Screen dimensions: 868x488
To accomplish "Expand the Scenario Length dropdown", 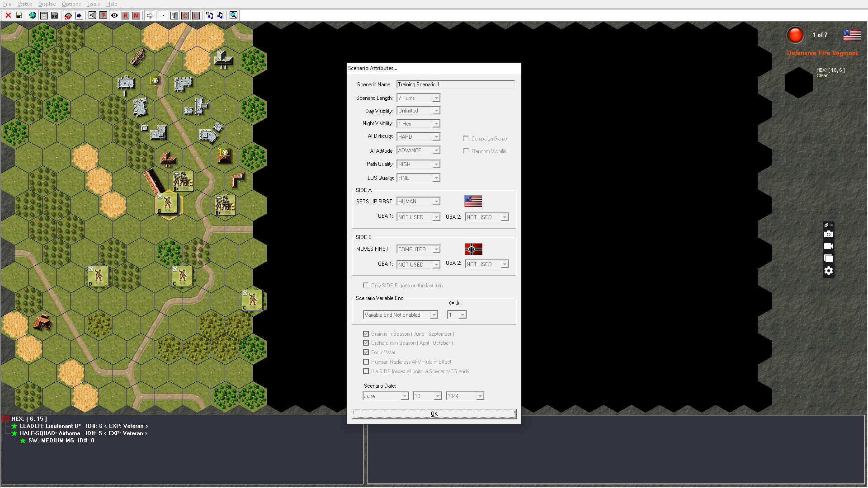I will point(436,98).
